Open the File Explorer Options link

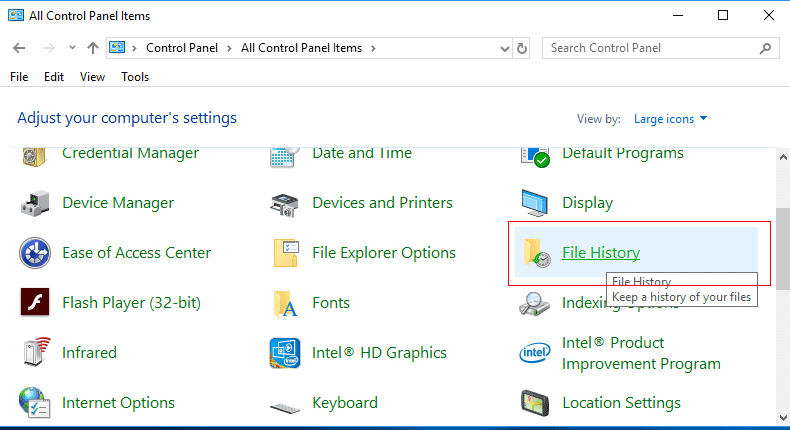[x=384, y=253]
